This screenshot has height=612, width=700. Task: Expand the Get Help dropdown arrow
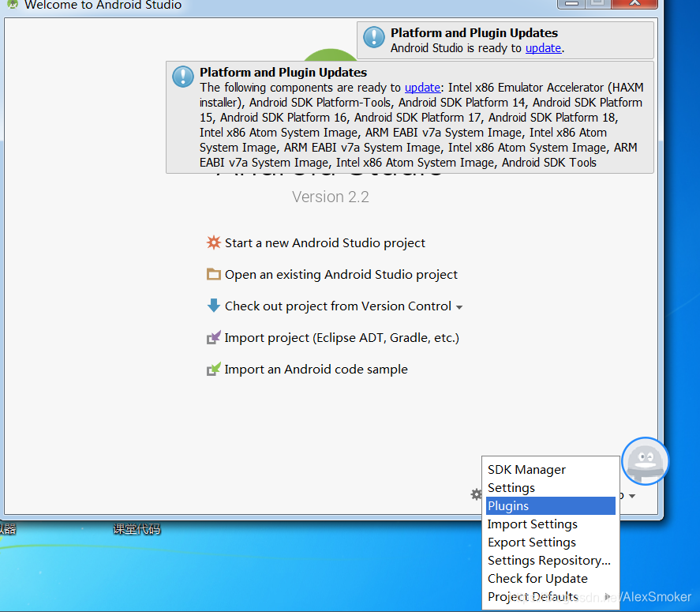coord(631,496)
